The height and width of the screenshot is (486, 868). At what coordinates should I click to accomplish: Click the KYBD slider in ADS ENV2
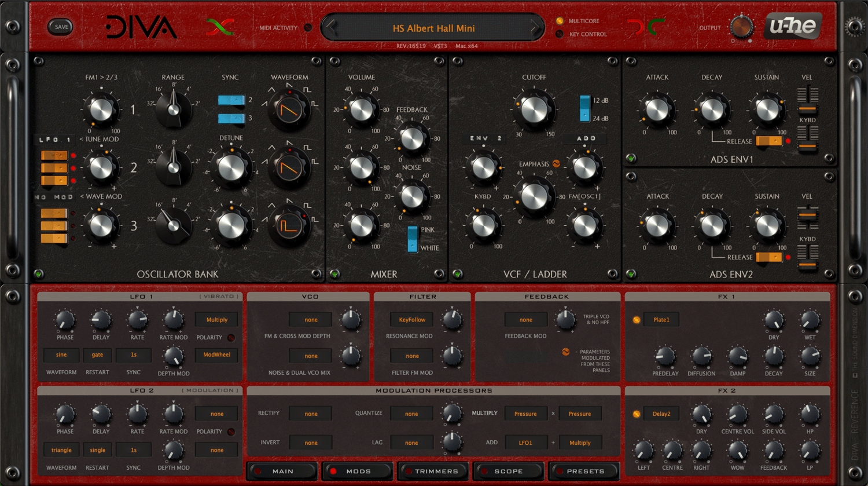pos(807,258)
